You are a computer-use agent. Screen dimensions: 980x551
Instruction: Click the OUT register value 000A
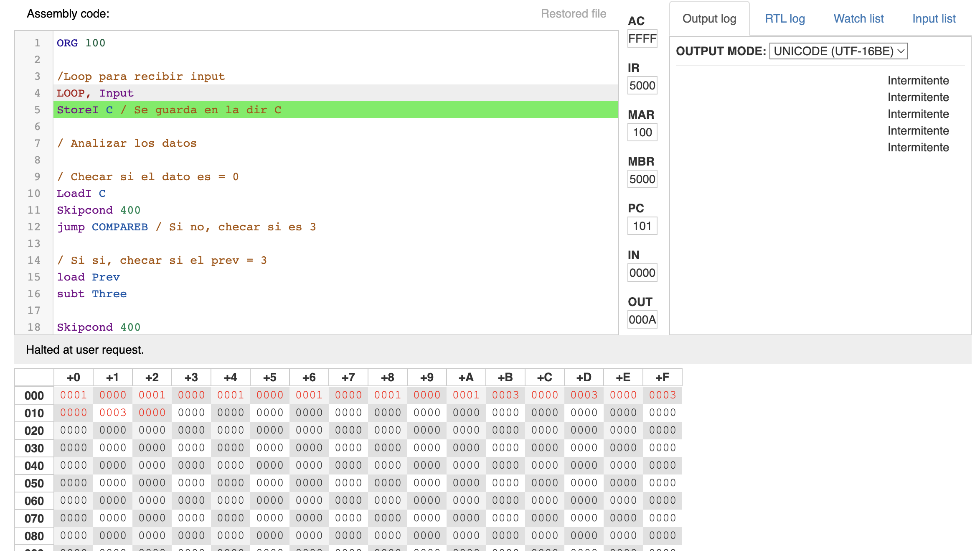pyautogui.click(x=642, y=320)
